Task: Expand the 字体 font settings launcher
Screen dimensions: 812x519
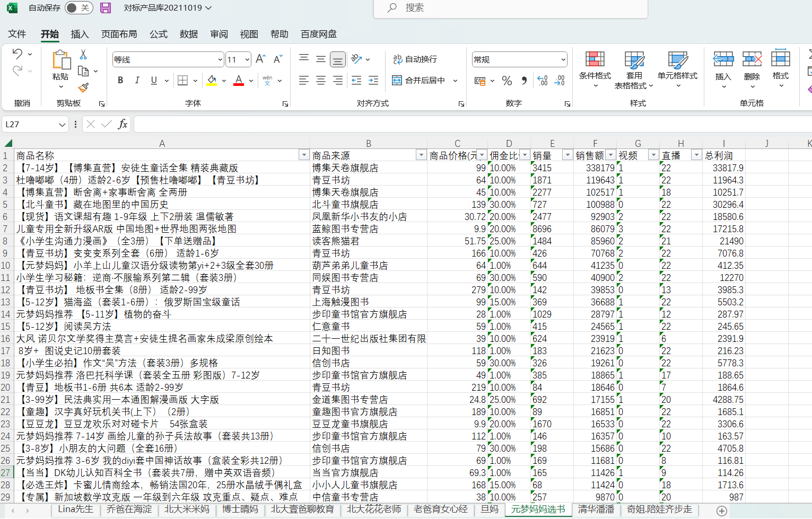Action: [x=285, y=104]
